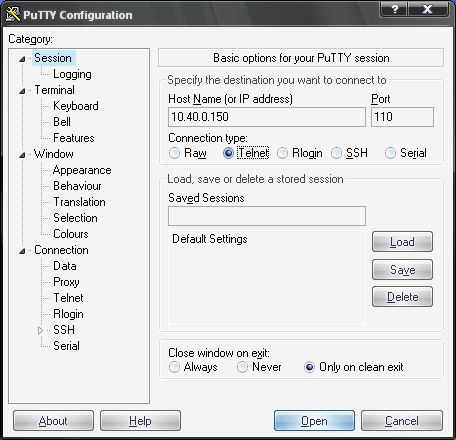The height and width of the screenshot is (440, 456).
Task: Open the Keyboard settings category
Action: 76,106
